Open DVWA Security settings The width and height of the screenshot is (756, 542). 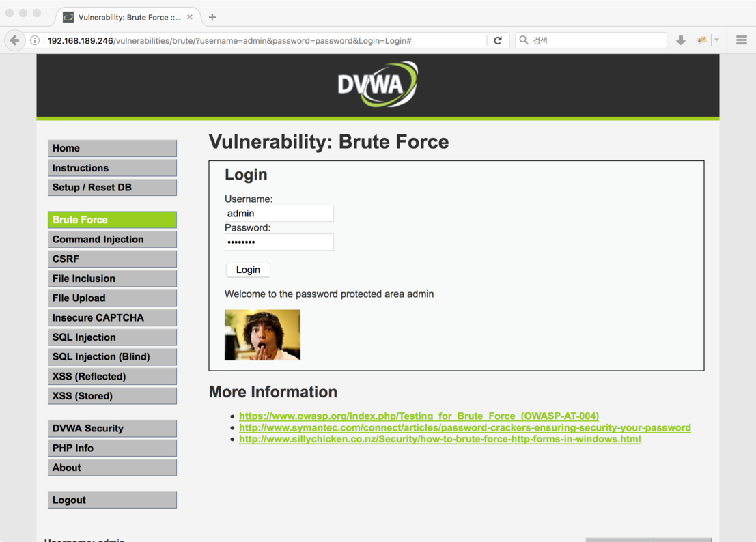112,429
